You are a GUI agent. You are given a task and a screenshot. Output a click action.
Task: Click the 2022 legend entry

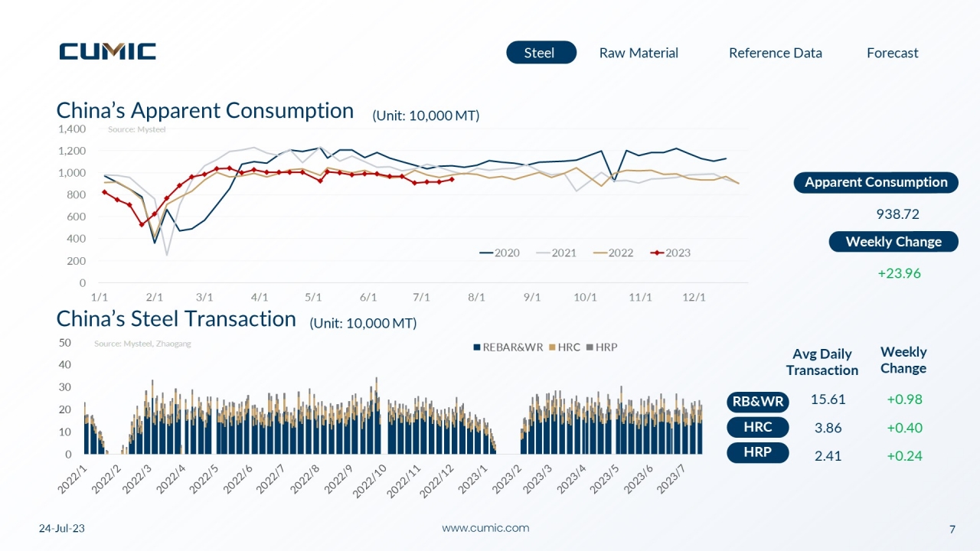pyautogui.click(x=612, y=253)
